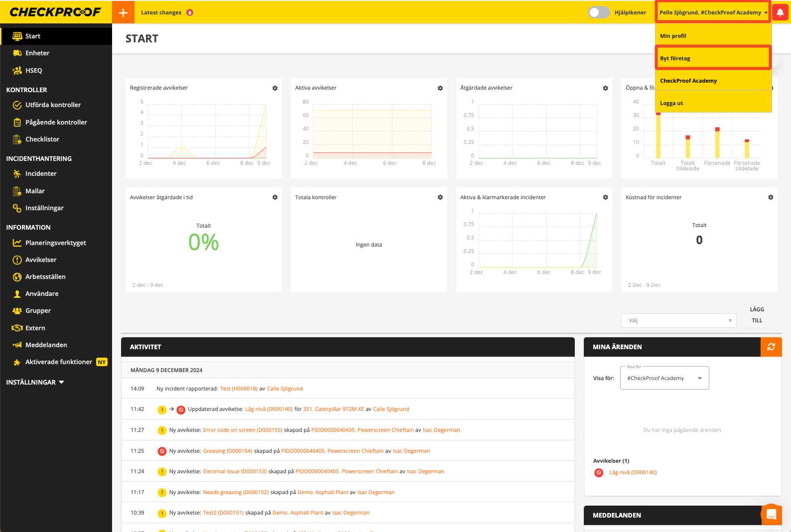Open settings gear on Kostnad för incidenter
The image size is (791, 532).
pos(771,198)
